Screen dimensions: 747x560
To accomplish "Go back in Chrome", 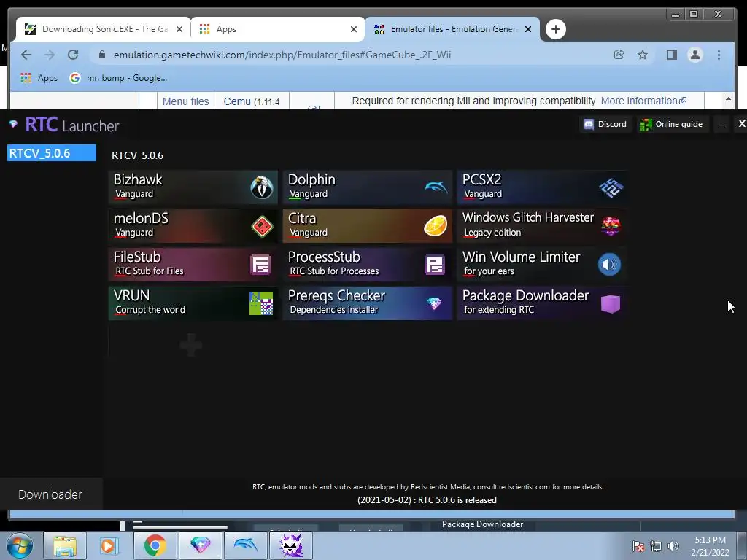I will tap(26, 55).
